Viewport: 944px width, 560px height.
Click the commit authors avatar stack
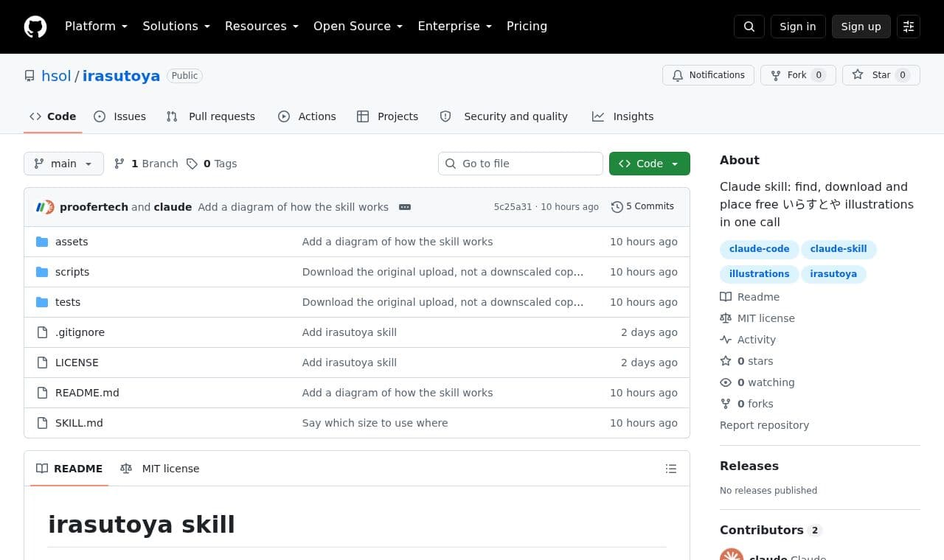click(45, 207)
